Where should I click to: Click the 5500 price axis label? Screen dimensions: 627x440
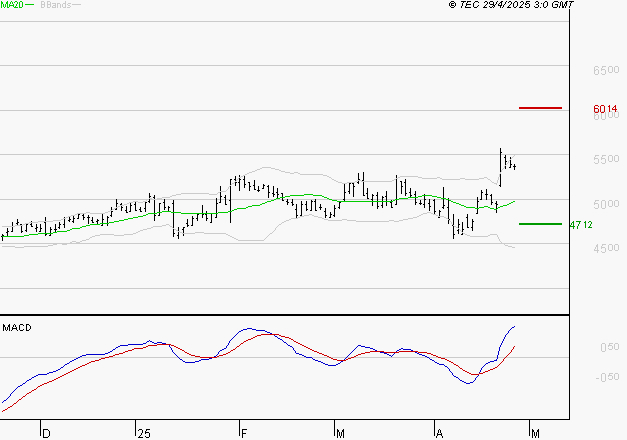(607, 160)
